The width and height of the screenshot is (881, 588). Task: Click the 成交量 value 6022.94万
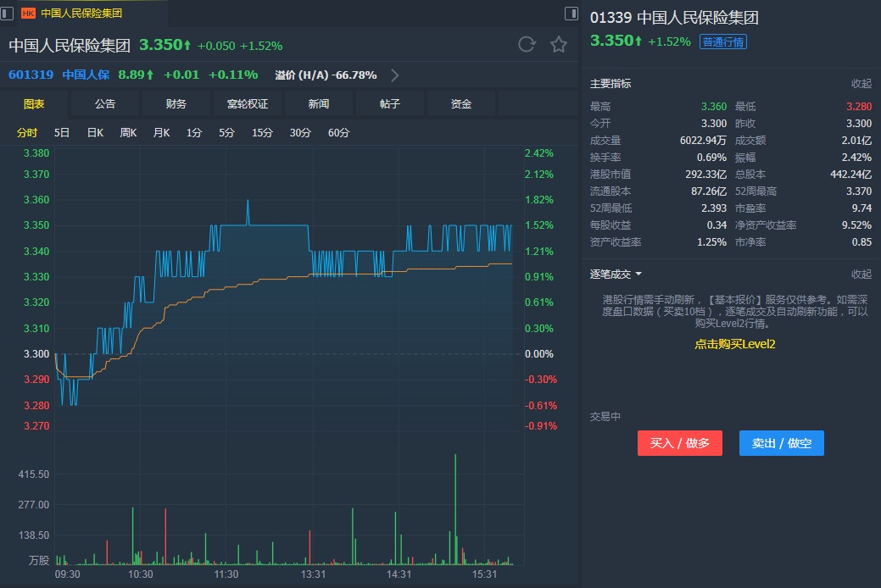tap(703, 141)
